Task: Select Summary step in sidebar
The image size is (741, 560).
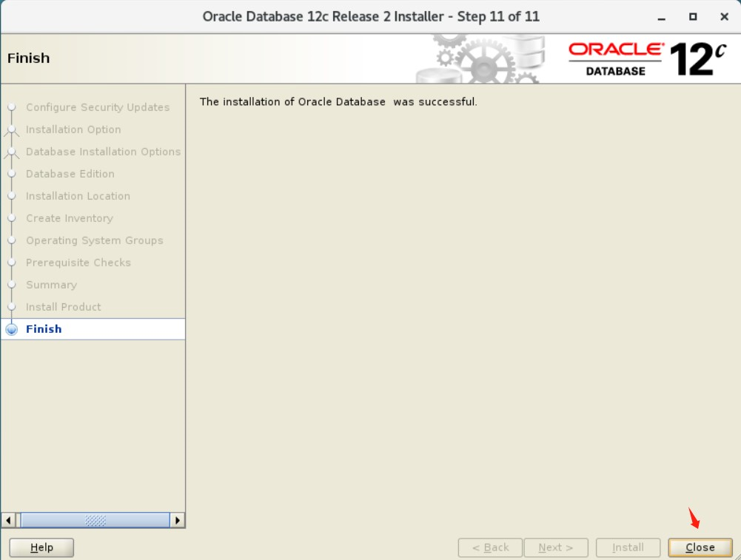Action: [51, 285]
